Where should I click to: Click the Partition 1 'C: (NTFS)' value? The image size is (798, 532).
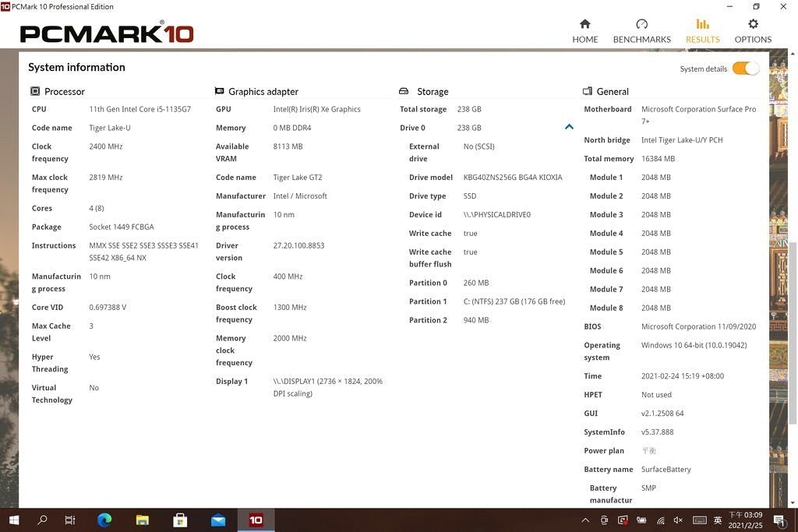(514, 301)
